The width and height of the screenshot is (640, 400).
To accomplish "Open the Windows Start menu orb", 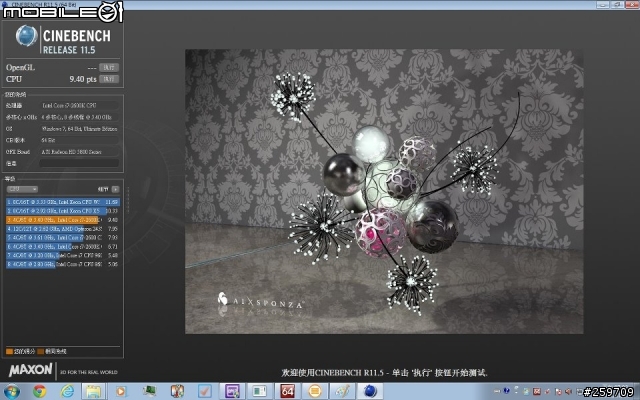I will (x=12, y=391).
